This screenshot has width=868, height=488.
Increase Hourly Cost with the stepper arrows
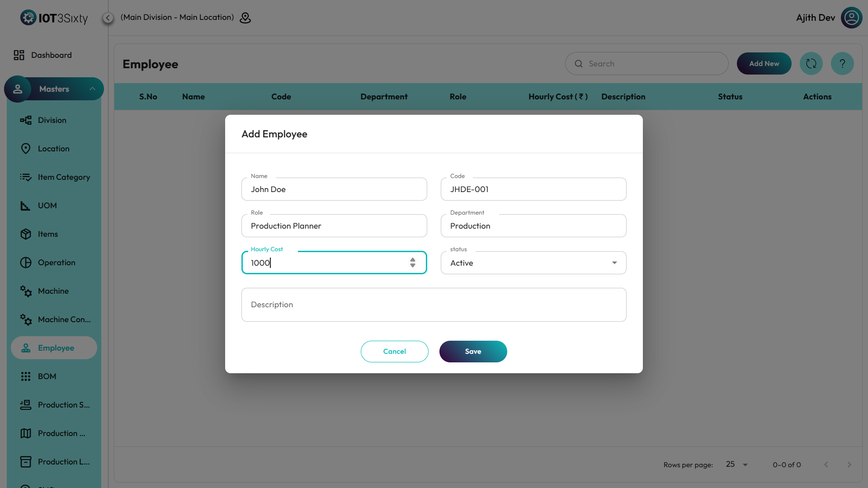click(x=413, y=259)
